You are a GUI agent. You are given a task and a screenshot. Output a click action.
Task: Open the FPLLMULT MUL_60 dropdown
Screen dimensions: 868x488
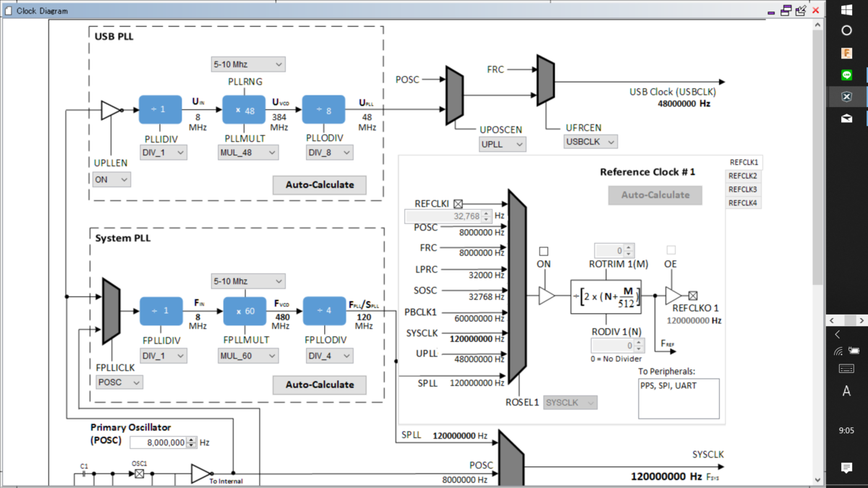248,356
